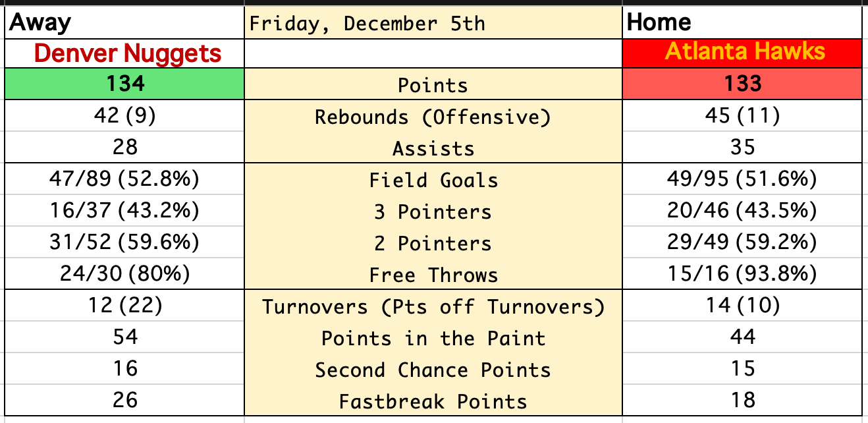Click the "Turnovers (Pts off Turnovers)" label cell
Screen dimensions: 868x423
click(x=433, y=306)
